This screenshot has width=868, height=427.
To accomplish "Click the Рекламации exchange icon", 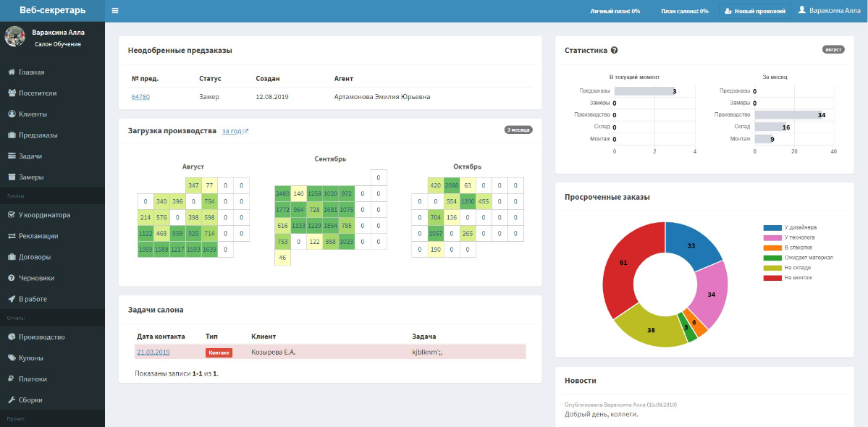I will [12, 236].
